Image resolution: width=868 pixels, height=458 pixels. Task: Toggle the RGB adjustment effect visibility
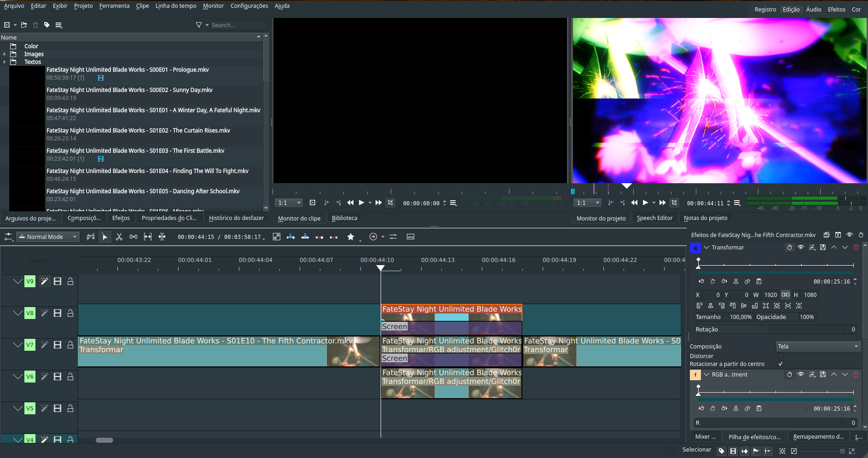coord(801,374)
